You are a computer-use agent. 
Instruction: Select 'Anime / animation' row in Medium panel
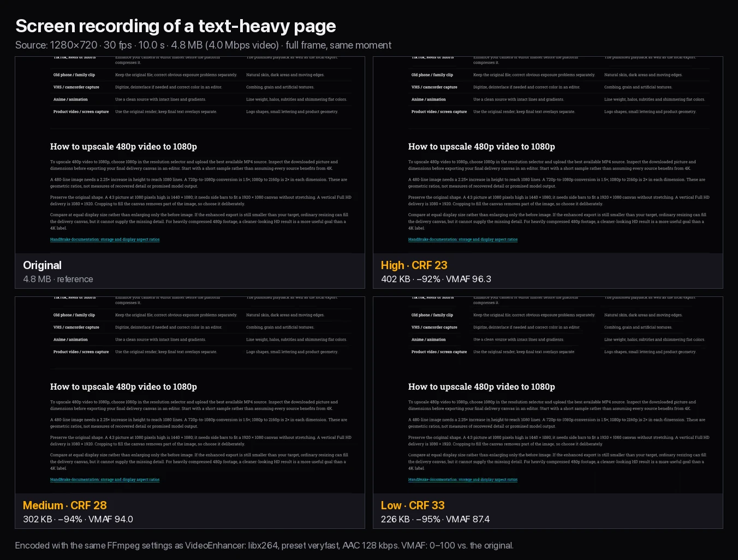pyautogui.click(x=201, y=339)
